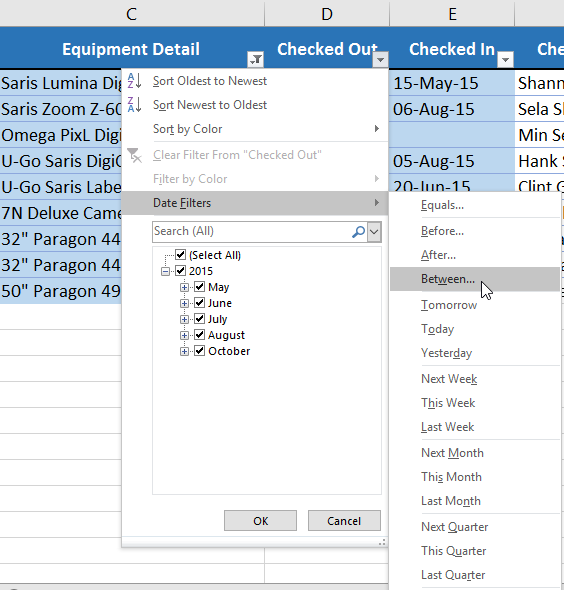
Task: Click the 'Equipment Detail' header cell
Action: [132, 49]
